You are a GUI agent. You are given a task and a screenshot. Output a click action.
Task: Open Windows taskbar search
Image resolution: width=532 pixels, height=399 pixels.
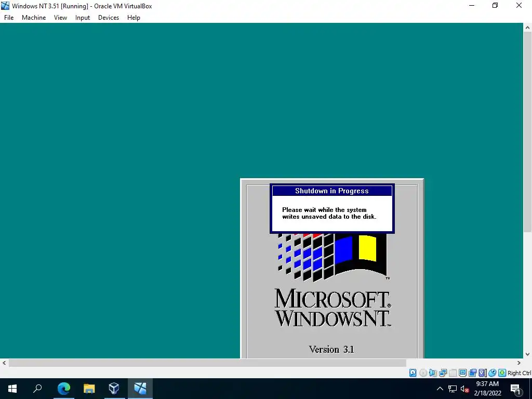[37, 389]
